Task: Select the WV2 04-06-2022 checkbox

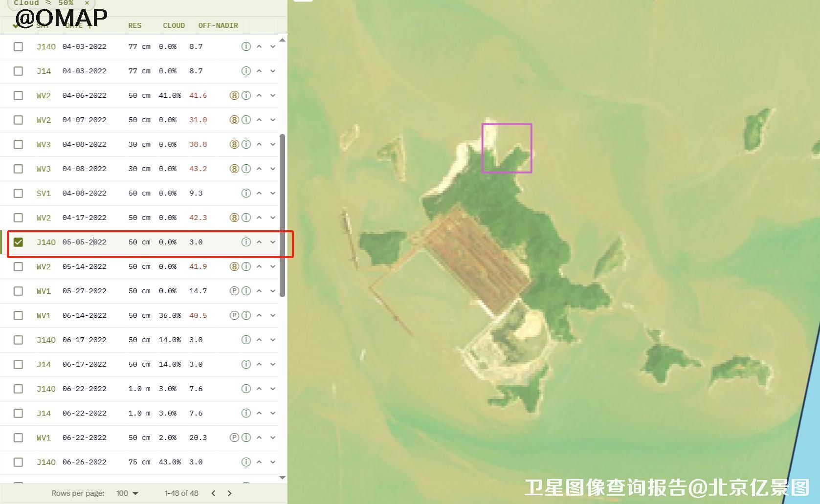Action: point(18,95)
